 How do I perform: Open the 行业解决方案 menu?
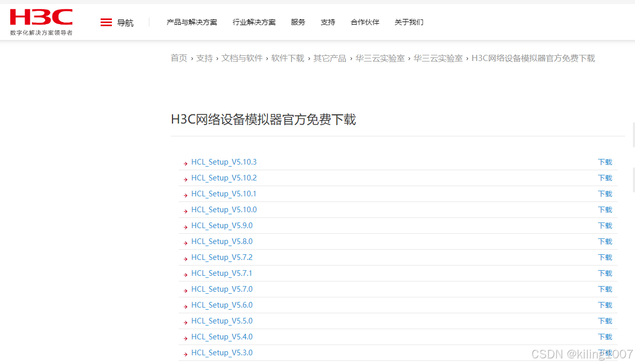coord(254,22)
